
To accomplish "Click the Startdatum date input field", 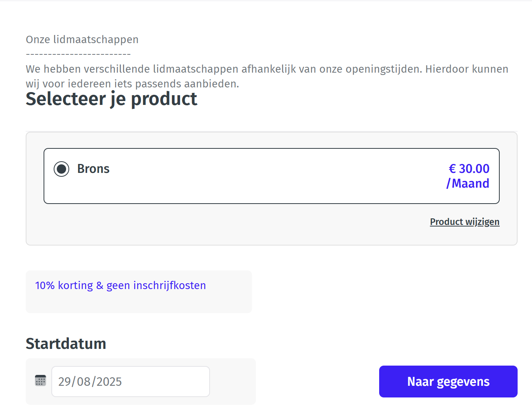I will (x=131, y=382).
